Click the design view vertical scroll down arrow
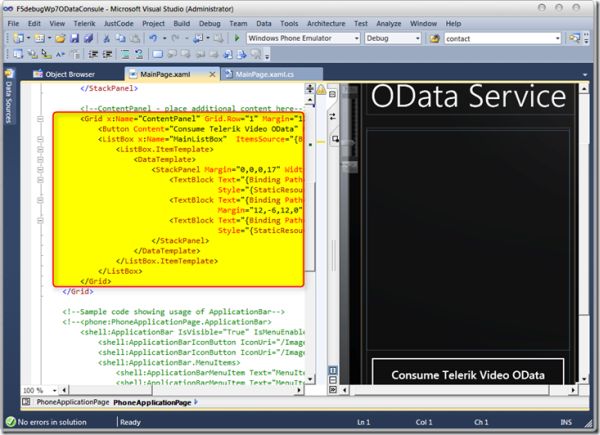The height and width of the screenshot is (435, 600). pyautogui.click(x=584, y=379)
